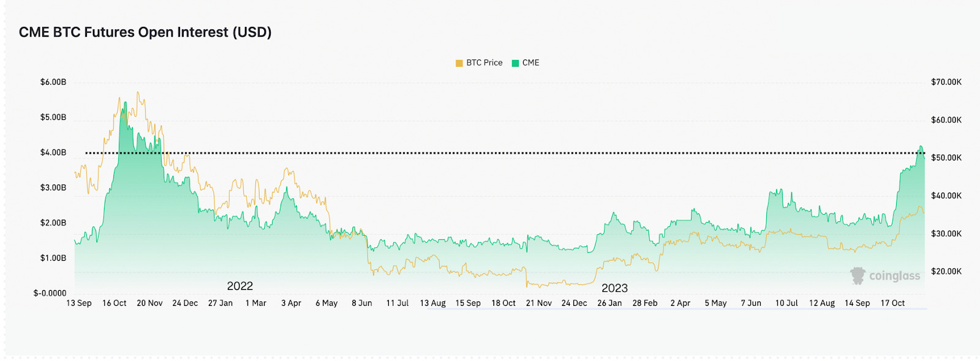Click the '2023' year annotation
This screenshot has height=361, width=980.
[x=614, y=288]
